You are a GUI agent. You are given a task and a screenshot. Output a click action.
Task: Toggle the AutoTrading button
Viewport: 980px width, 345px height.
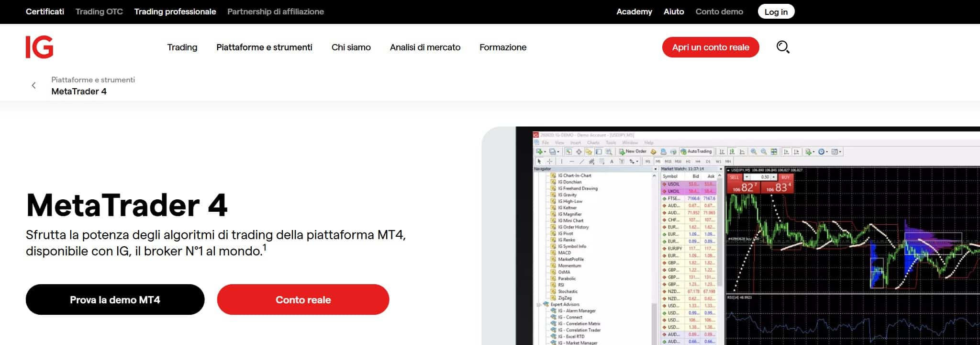click(x=696, y=151)
